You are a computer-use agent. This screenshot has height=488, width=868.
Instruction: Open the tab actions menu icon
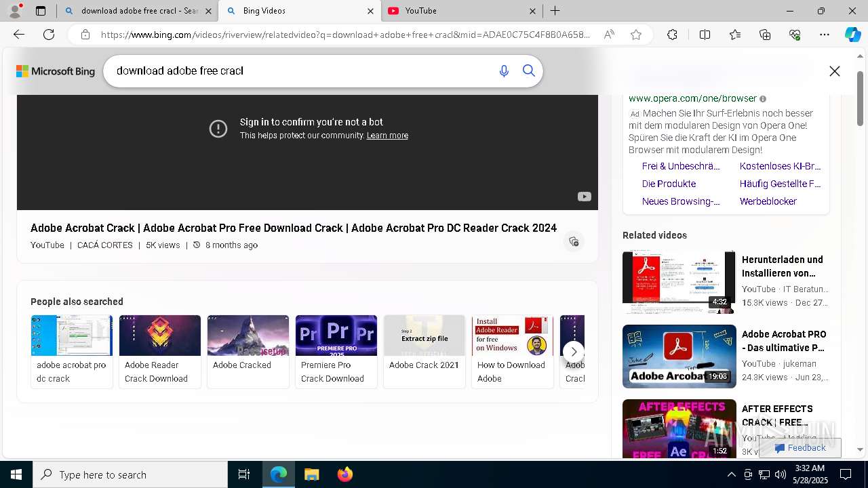[x=41, y=11]
